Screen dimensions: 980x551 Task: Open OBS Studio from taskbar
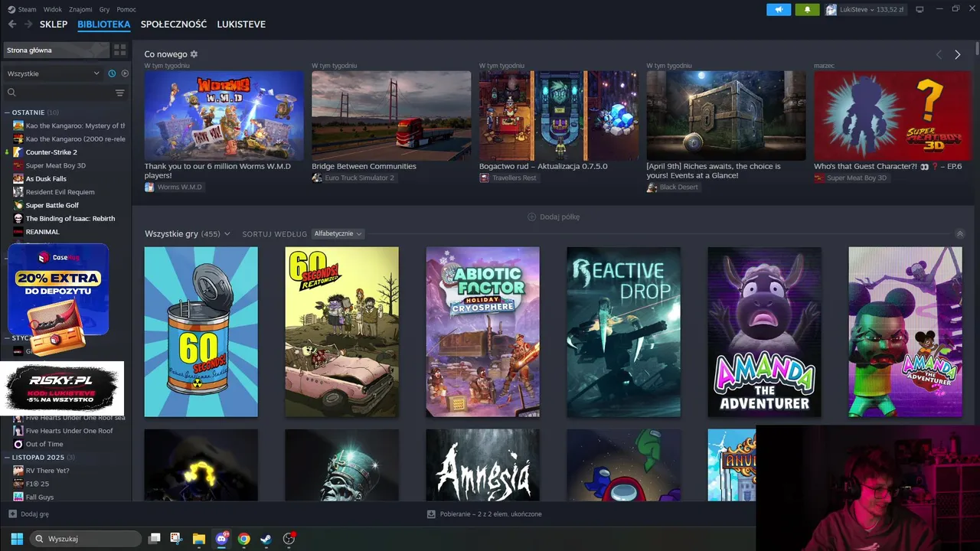(289, 539)
